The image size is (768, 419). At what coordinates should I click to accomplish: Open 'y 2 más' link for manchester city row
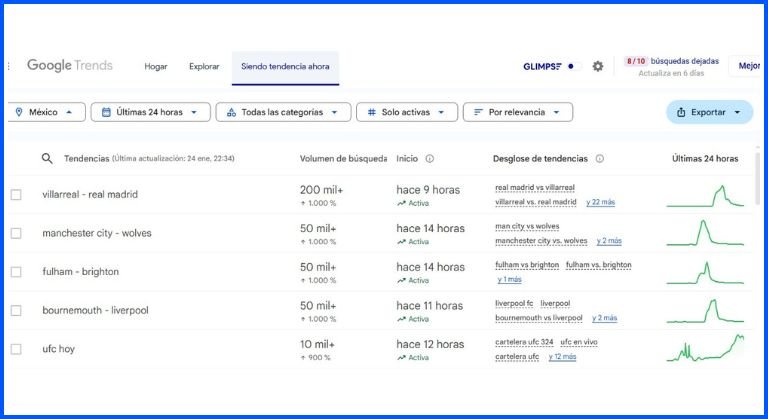tap(609, 241)
